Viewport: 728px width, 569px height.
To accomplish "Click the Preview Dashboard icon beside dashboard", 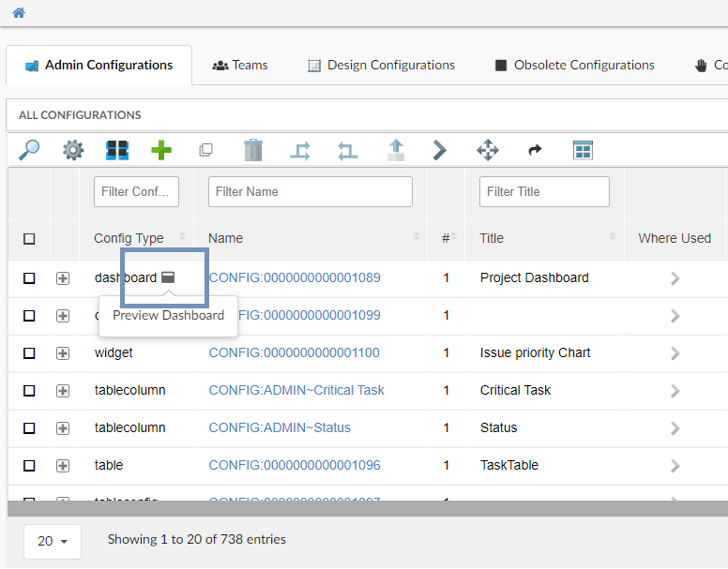I will pos(168,277).
